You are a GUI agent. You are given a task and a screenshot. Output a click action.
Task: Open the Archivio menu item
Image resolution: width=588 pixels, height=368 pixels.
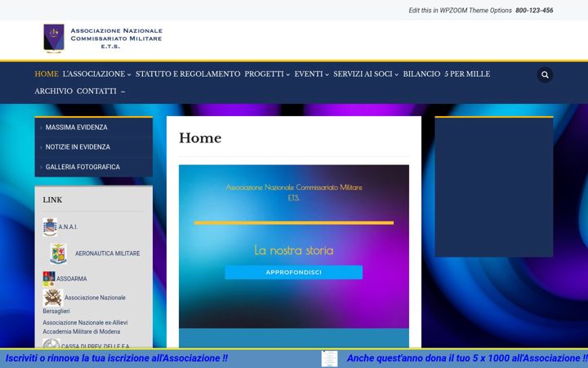(54, 92)
